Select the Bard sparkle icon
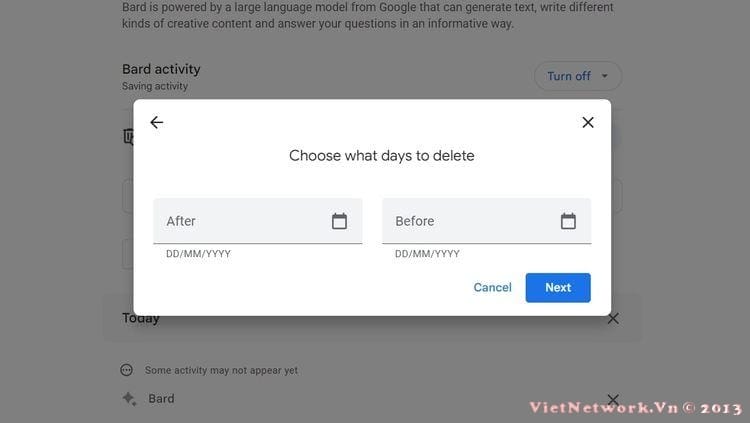This screenshot has height=423, width=750. [129, 399]
